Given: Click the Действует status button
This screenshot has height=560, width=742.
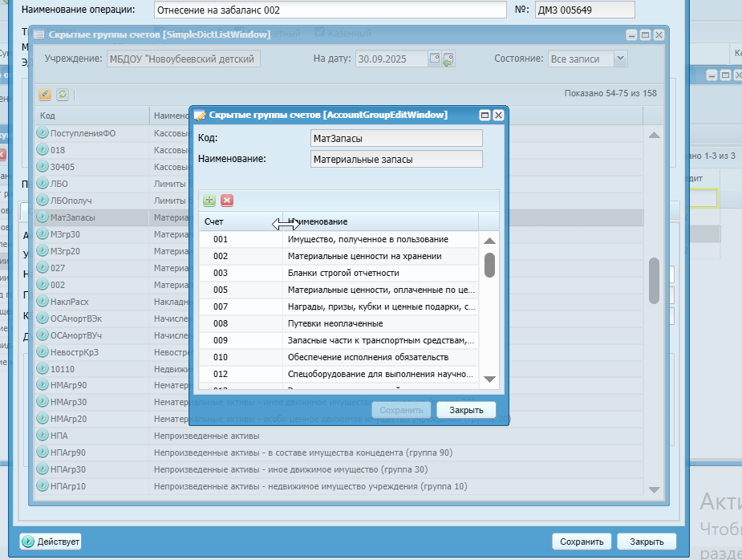Looking at the screenshot, I should click(x=51, y=542).
